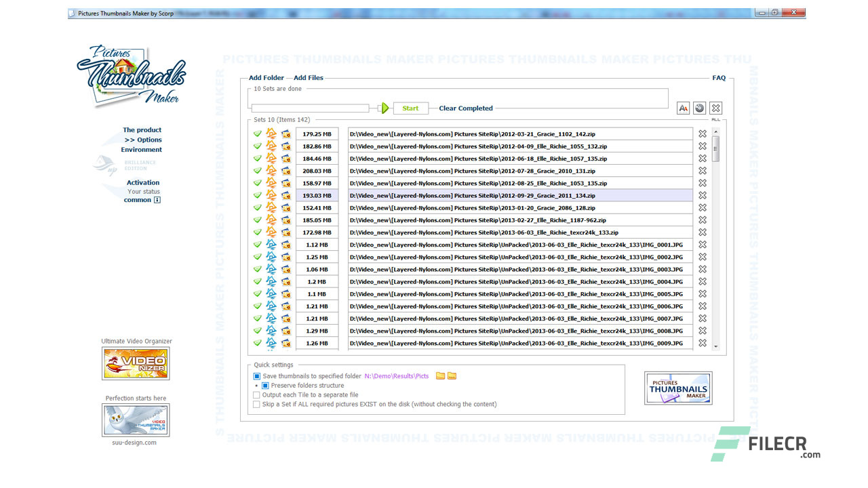Open 'The product' section
Screen dimensions: 868x488
pyautogui.click(x=142, y=130)
